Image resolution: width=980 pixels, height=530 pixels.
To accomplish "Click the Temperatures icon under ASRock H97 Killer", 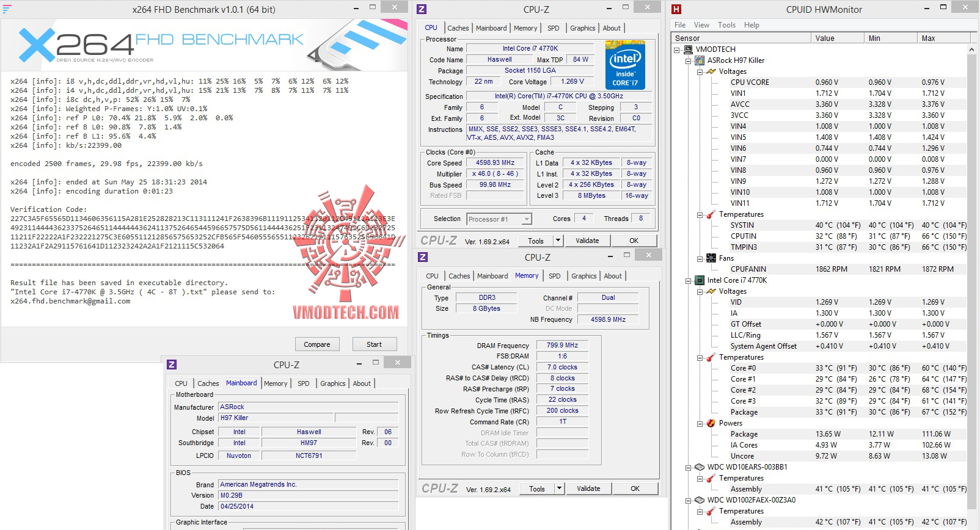I will [711, 214].
